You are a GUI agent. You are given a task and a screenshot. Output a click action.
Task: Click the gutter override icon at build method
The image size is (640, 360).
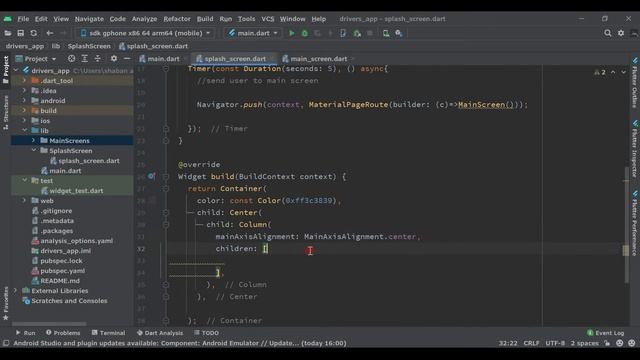click(x=151, y=176)
